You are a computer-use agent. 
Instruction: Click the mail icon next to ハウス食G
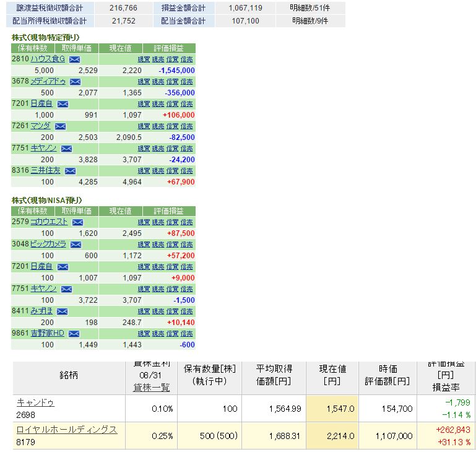pos(75,59)
